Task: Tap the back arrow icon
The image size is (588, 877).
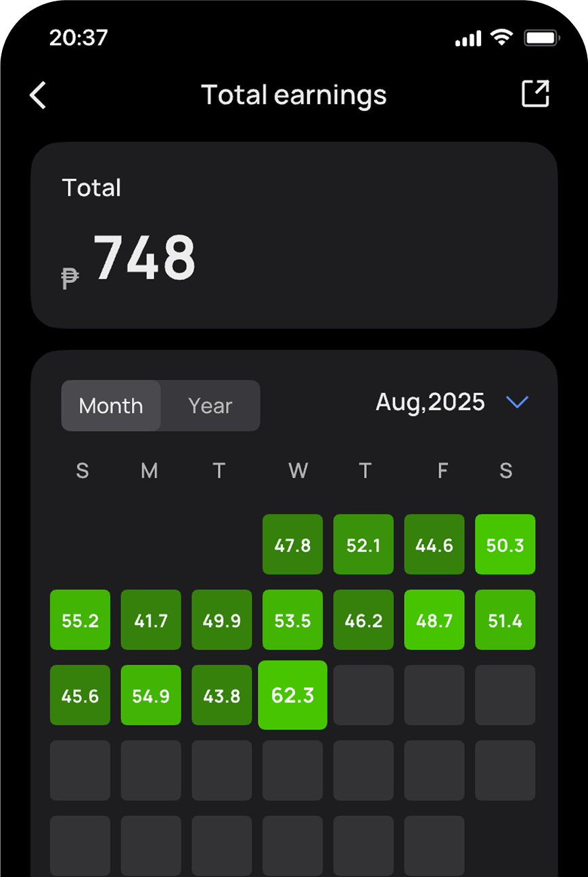Action: pos(38,95)
